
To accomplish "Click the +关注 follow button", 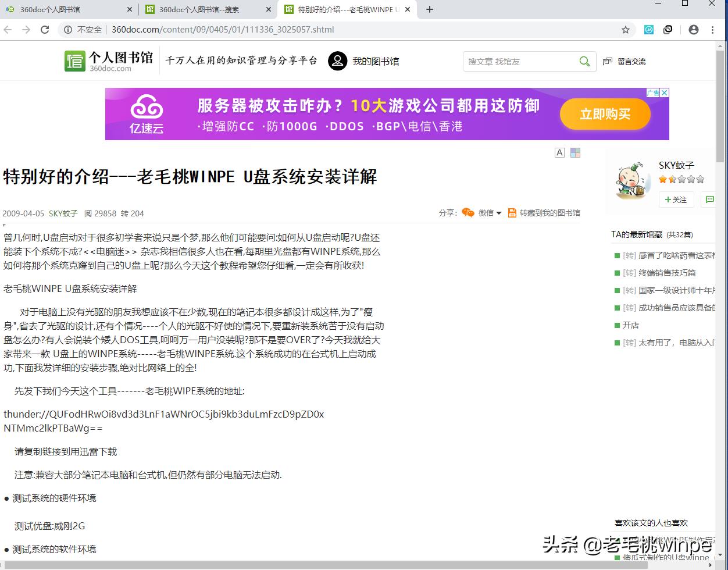I will click(x=676, y=199).
